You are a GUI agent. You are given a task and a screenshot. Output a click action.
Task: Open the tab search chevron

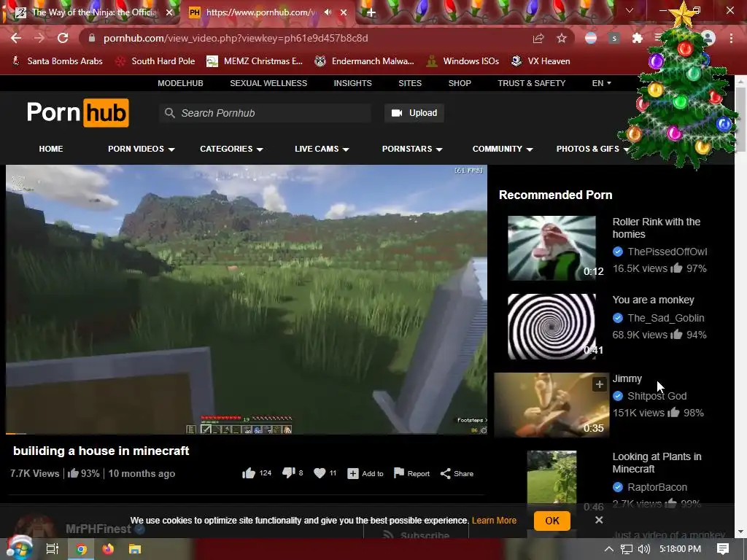(x=630, y=10)
